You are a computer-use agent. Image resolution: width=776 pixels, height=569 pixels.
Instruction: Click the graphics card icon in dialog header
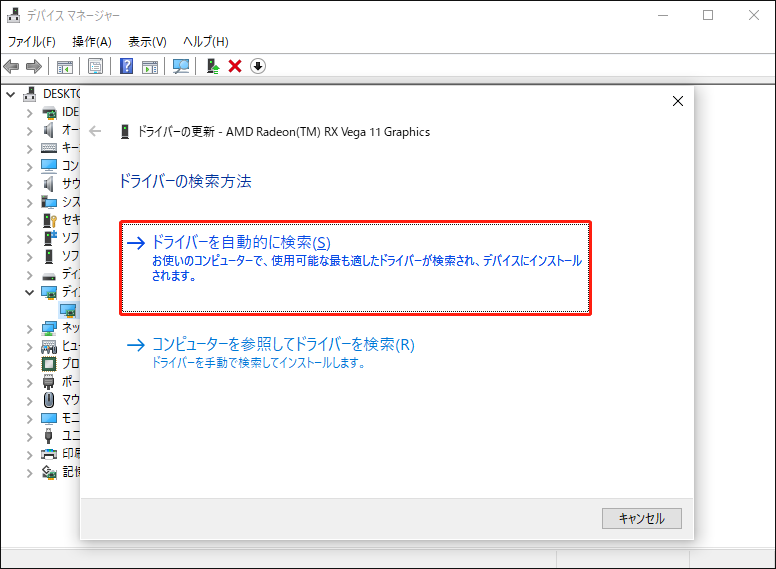coord(125,132)
